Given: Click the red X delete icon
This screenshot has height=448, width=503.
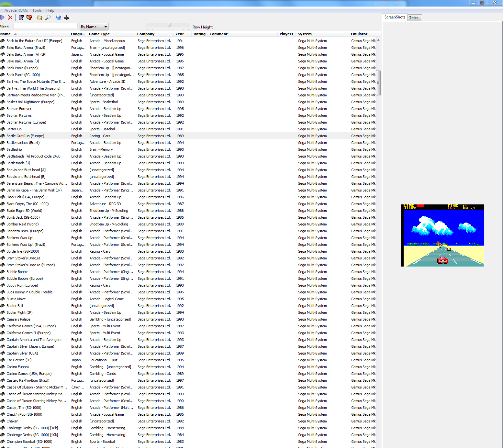Looking at the screenshot, I should pyautogui.click(x=10, y=17).
